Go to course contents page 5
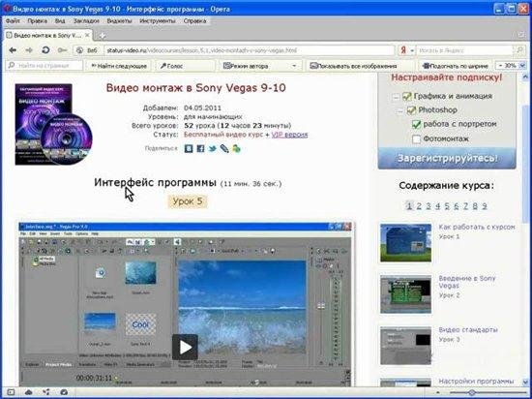This screenshot has width=532, height=399. pos(447,206)
